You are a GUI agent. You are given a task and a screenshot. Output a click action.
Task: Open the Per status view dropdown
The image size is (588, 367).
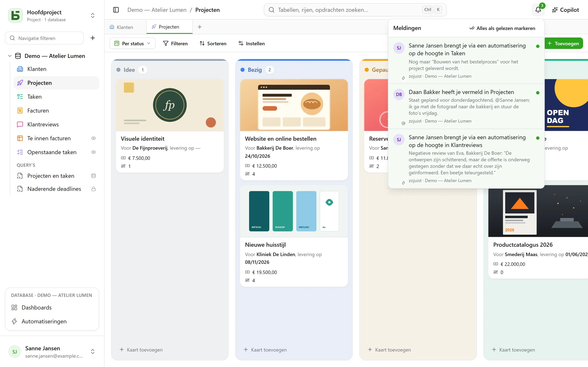tap(133, 43)
